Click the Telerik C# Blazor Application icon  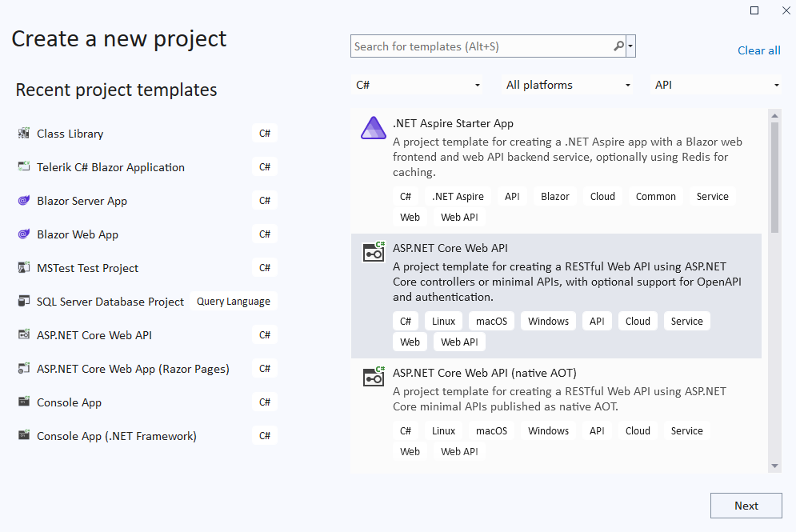coord(23,167)
